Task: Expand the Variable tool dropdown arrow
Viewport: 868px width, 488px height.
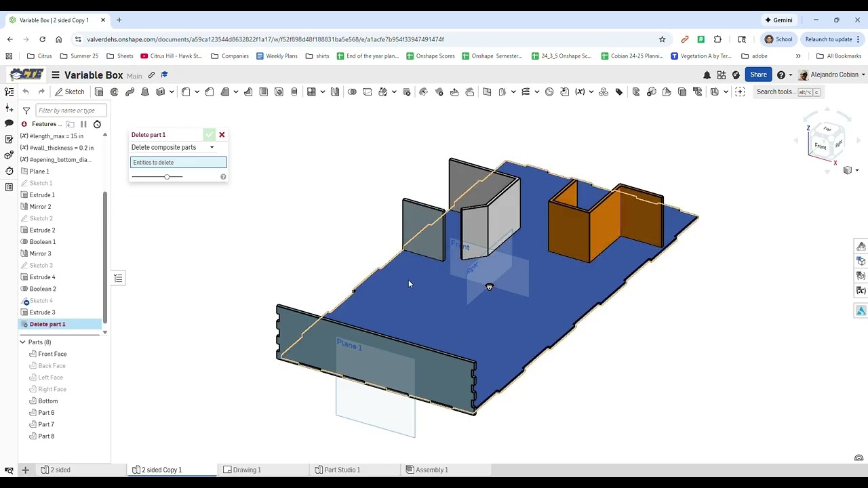Action: click(591, 91)
